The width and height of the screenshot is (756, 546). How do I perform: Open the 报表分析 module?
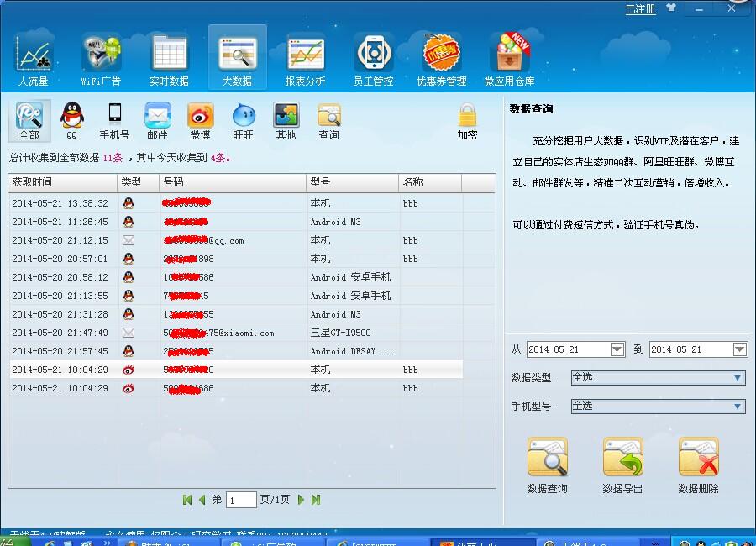click(305, 60)
